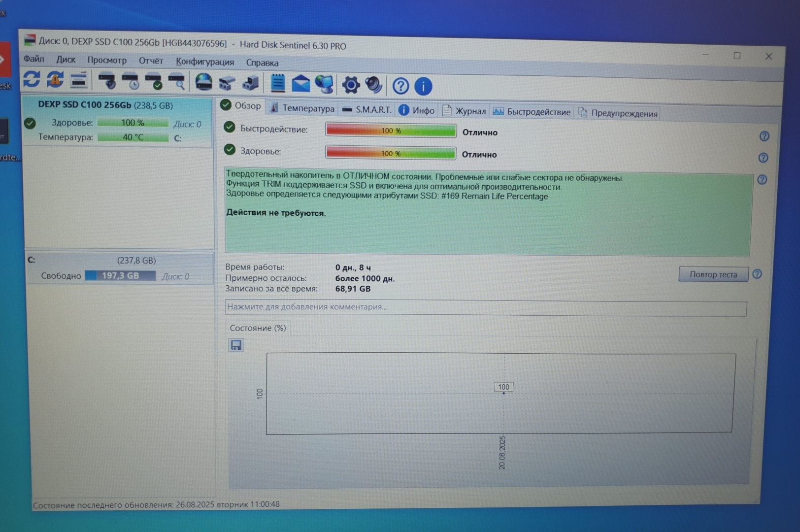Click the refresh disk status icon
Viewport: 800px width, 532px height.
(x=32, y=79)
